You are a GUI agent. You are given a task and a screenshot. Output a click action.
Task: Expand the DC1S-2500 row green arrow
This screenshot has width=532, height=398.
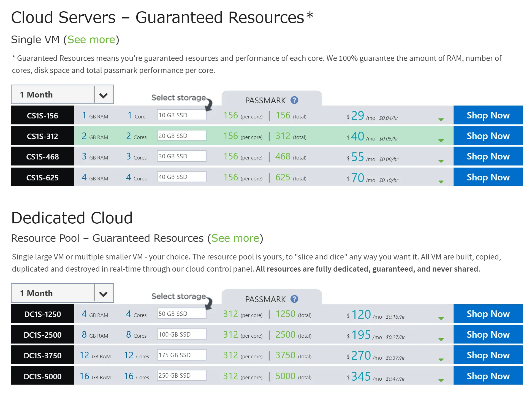[x=441, y=339]
